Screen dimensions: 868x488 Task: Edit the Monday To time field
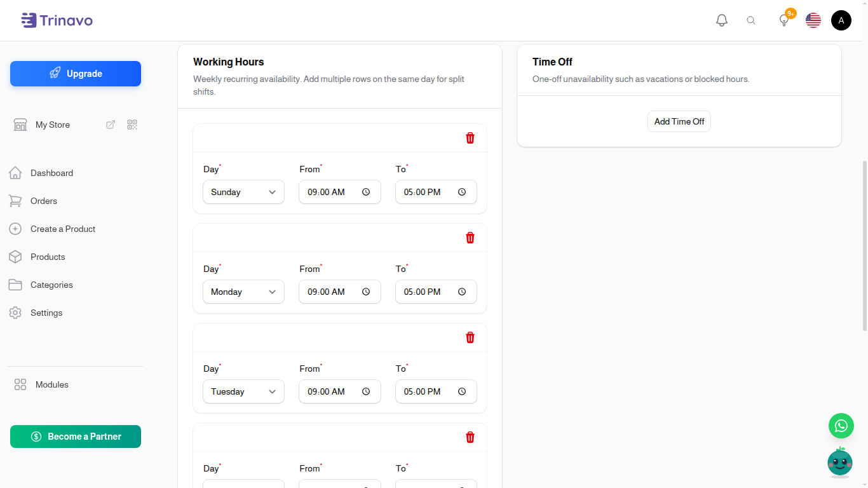pos(436,292)
